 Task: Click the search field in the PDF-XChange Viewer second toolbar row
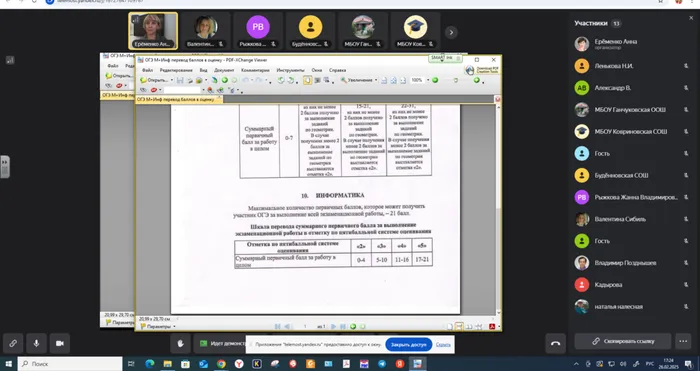(x=183, y=90)
